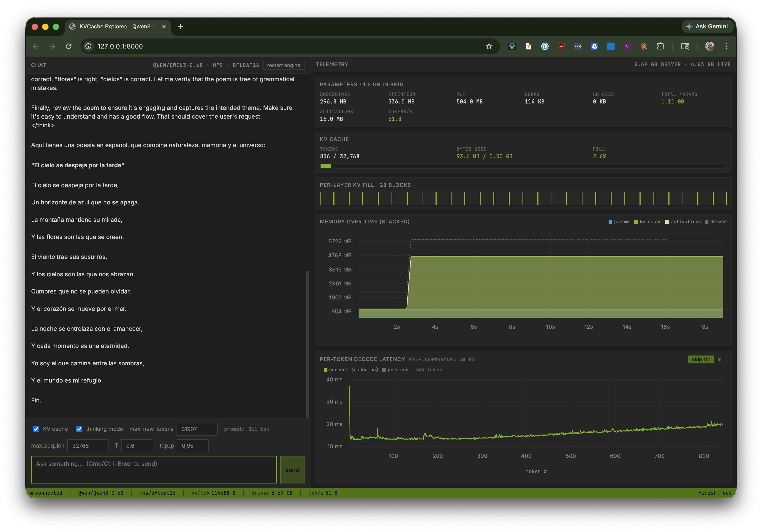Viewport: 762px width, 532px height.
Task: Open the bookmark star in the address bar
Action: 489,46
